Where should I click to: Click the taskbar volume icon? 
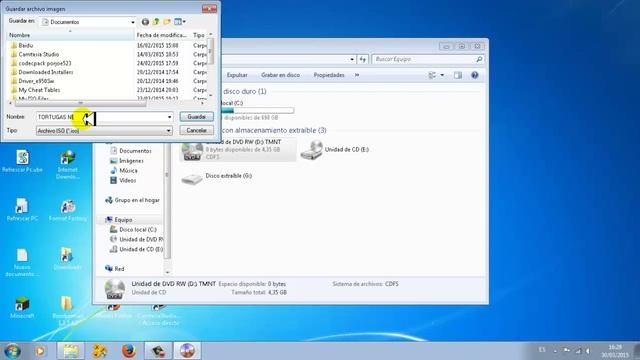pyautogui.click(x=588, y=351)
